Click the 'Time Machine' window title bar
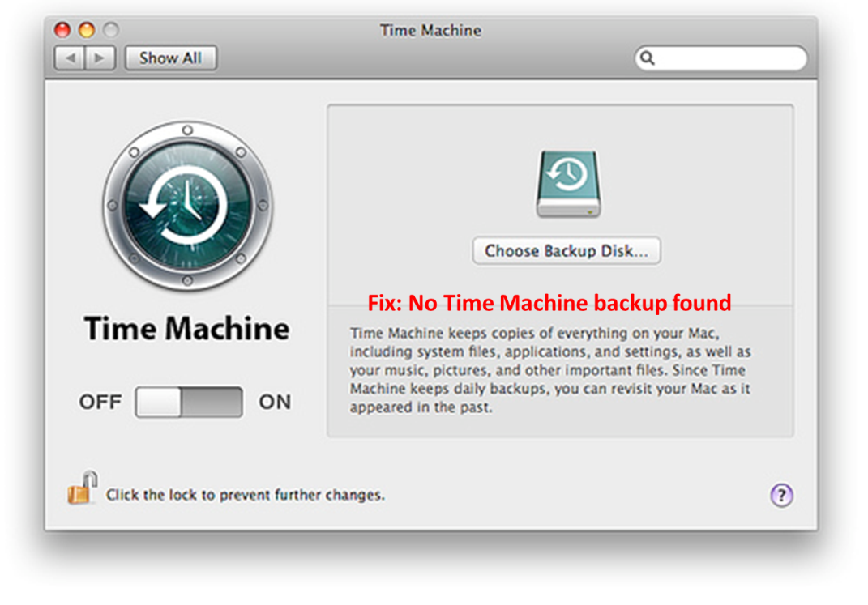 pyautogui.click(x=430, y=31)
